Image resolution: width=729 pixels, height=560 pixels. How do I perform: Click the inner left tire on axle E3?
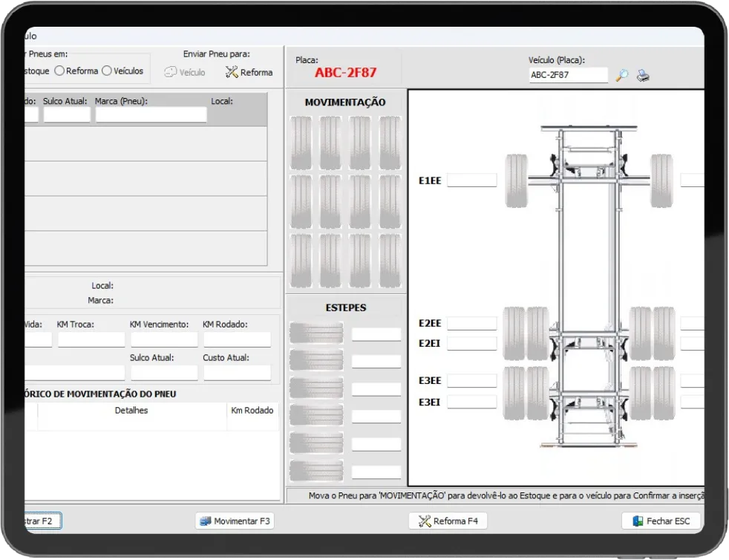point(538,394)
